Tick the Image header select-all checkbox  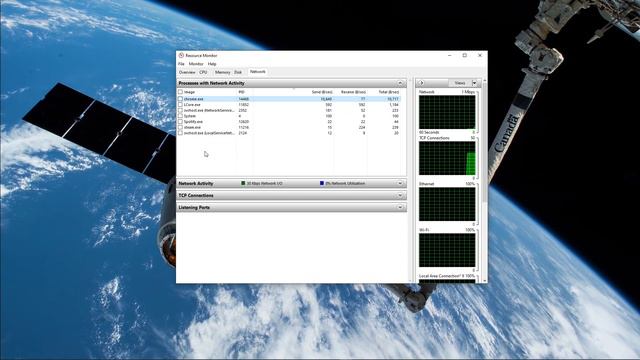180,92
